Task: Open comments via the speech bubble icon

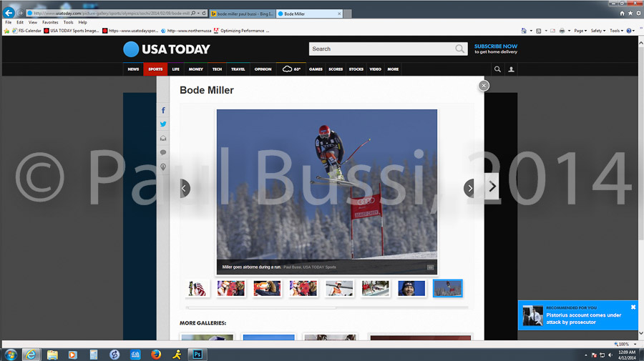Action: coord(163,152)
